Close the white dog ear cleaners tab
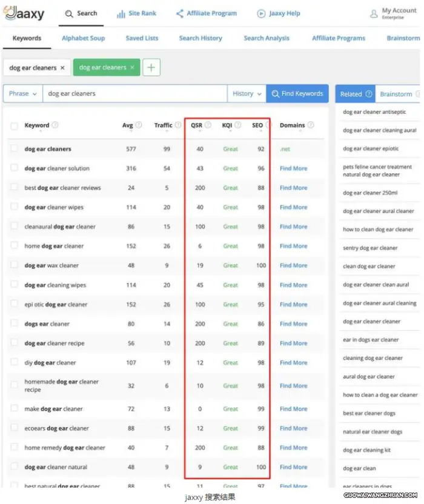 (62, 68)
